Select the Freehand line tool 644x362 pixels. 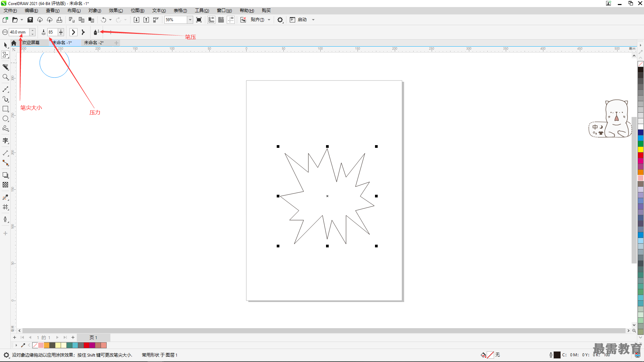pos(5,89)
